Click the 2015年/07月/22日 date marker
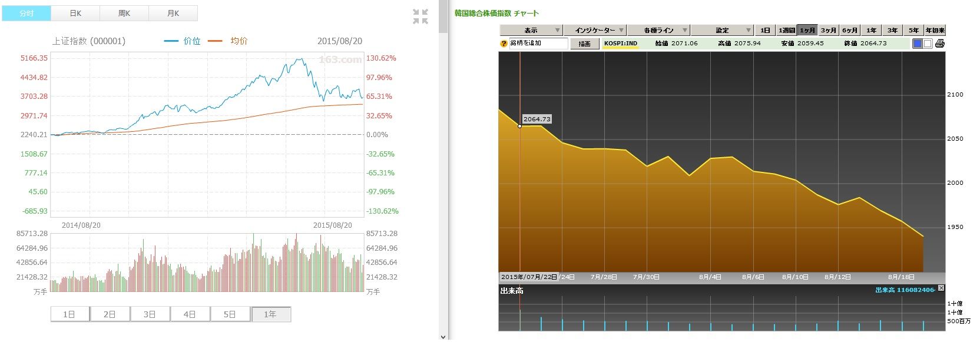Screen dimensions: 980x342 529,277
